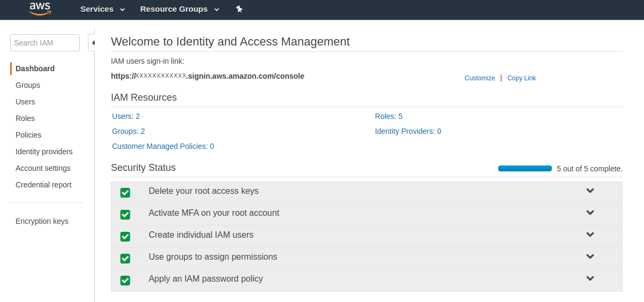Click green check next to Activate MFA on root account
The width and height of the screenshot is (644, 302).
pyautogui.click(x=125, y=215)
